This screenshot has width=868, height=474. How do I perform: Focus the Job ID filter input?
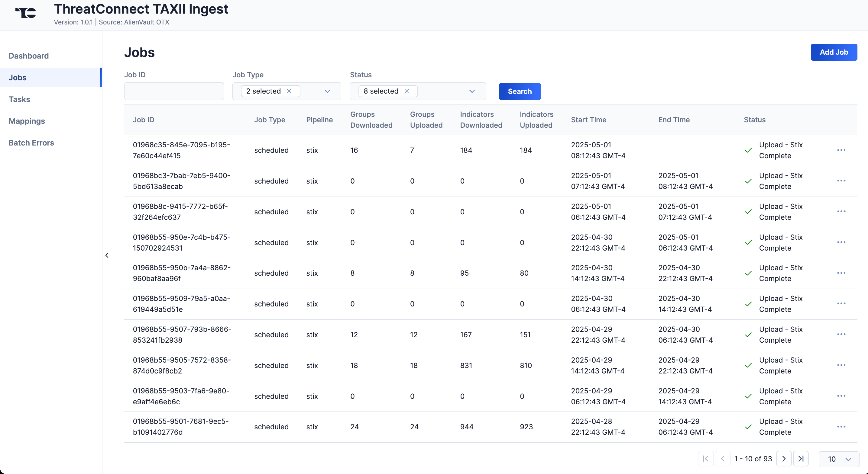click(174, 91)
